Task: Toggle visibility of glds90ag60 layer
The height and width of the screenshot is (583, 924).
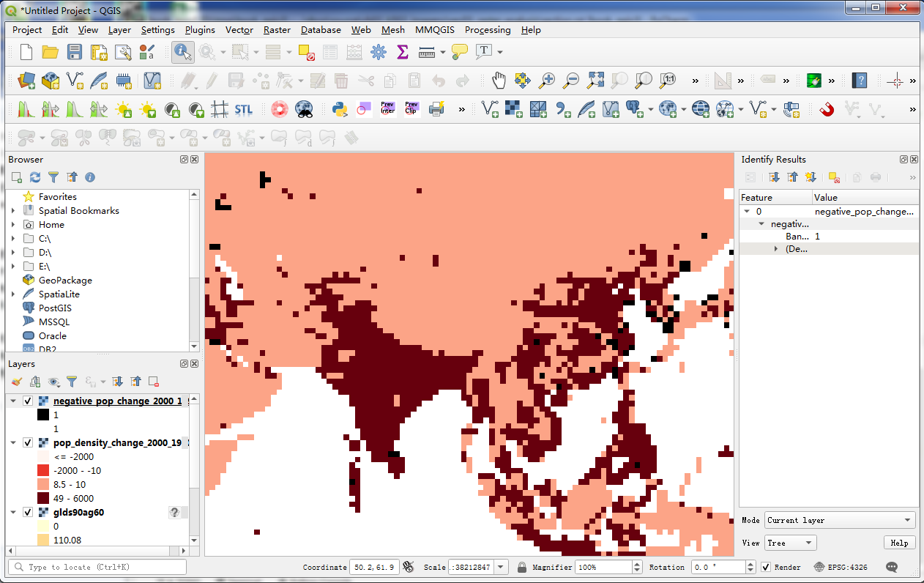Action: pyautogui.click(x=28, y=513)
